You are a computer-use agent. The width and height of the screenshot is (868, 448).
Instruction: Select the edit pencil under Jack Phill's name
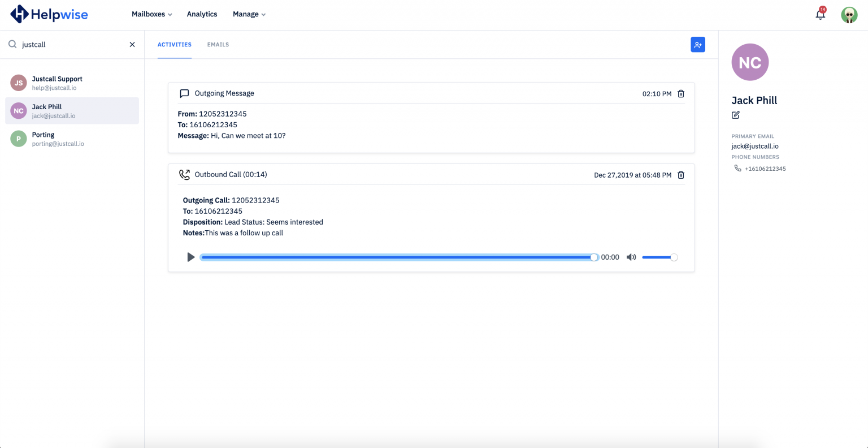click(735, 115)
